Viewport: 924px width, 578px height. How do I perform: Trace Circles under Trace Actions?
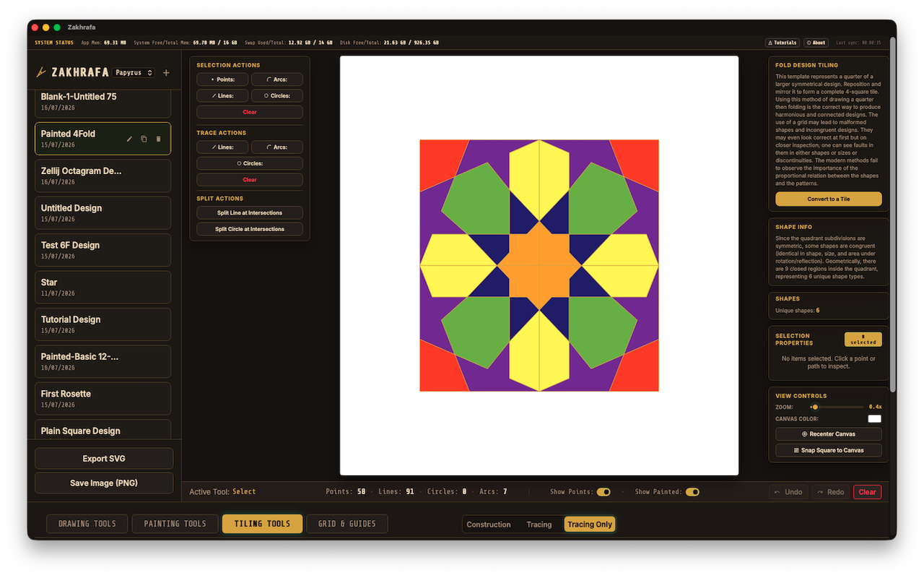click(250, 163)
